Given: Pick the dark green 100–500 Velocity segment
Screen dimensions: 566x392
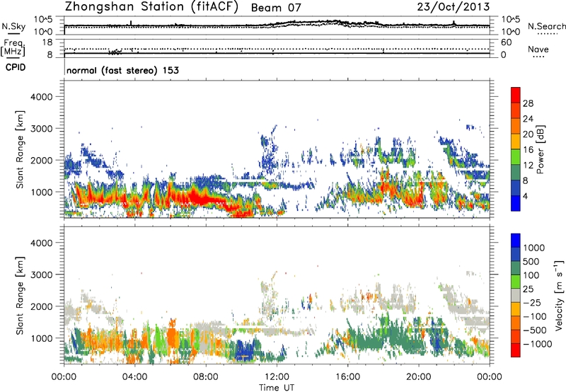Looking at the screenshot, I should click(x=516, y=268).
